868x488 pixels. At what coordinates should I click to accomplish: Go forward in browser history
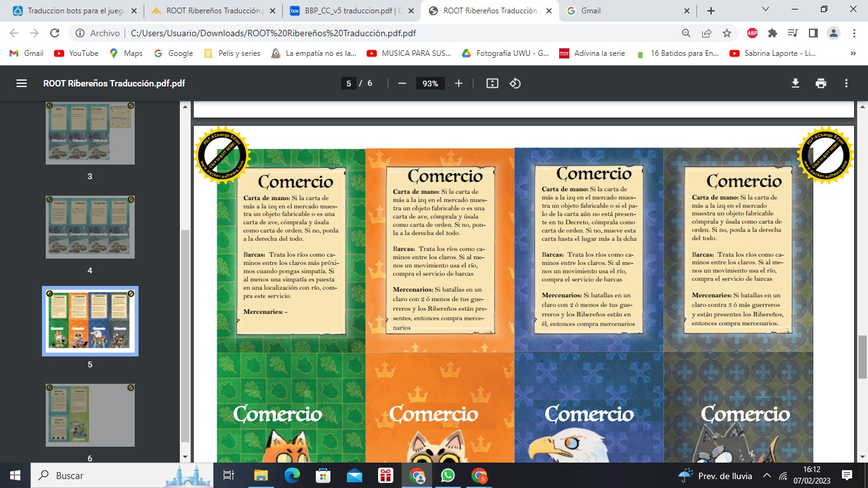(x=34, y=33)
